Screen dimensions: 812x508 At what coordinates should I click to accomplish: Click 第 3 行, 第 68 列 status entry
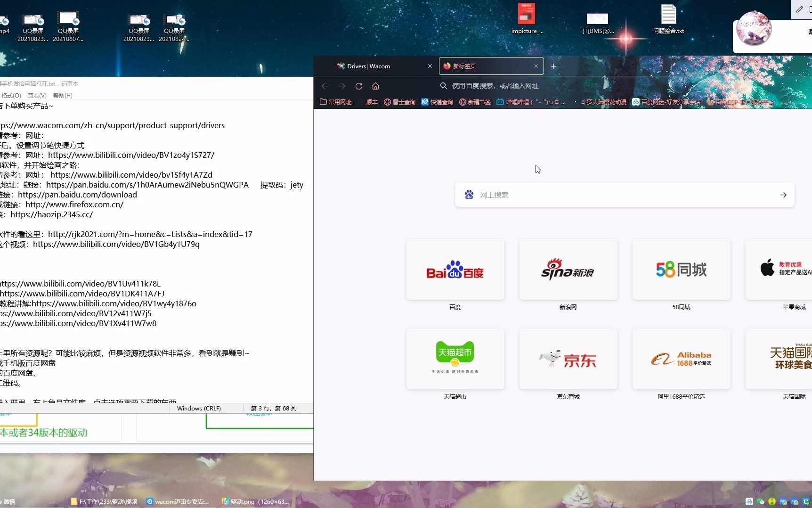274,408
